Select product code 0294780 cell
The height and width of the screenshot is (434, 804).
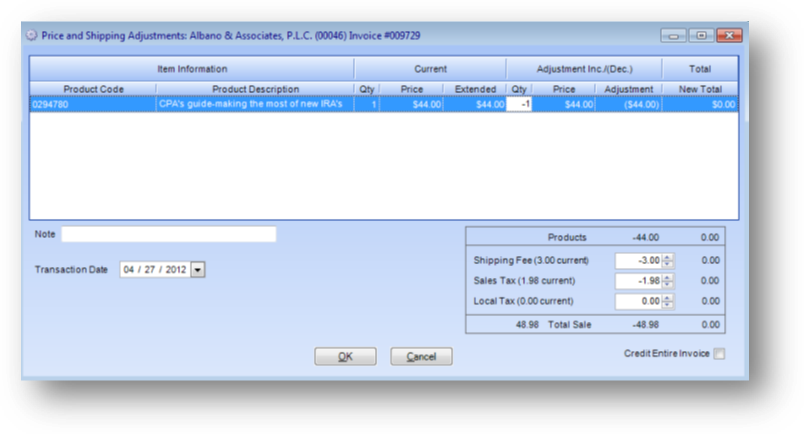93,104
